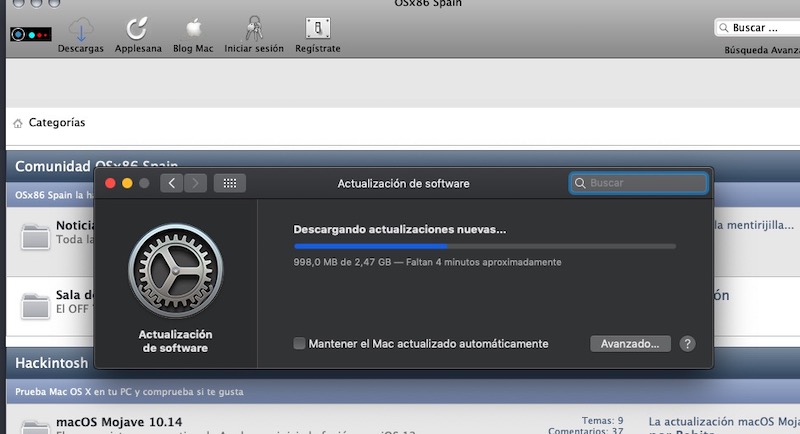This screenshot has width=800, height=434.
Task: Go back in the Software Update window
Action: pos(171,183)
